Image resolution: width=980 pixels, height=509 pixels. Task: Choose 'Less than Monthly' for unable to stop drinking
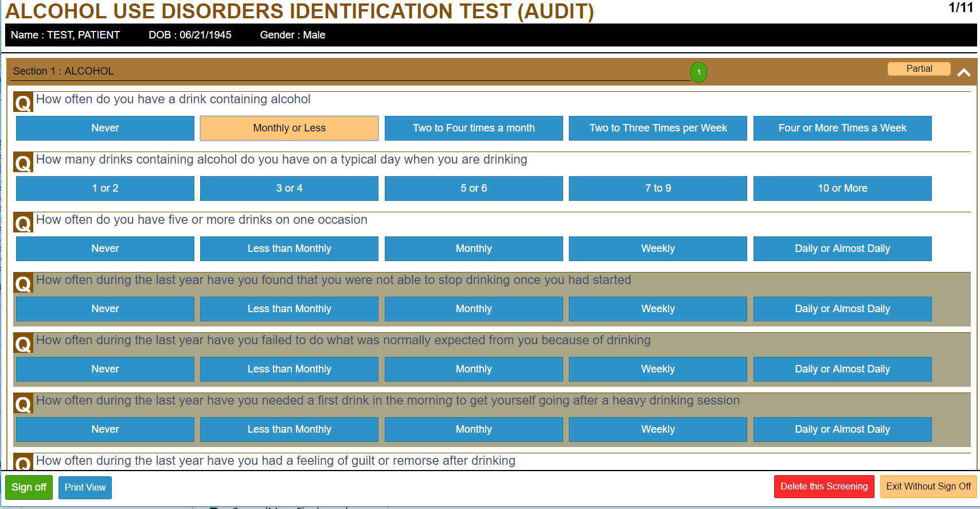coord(289,309)
